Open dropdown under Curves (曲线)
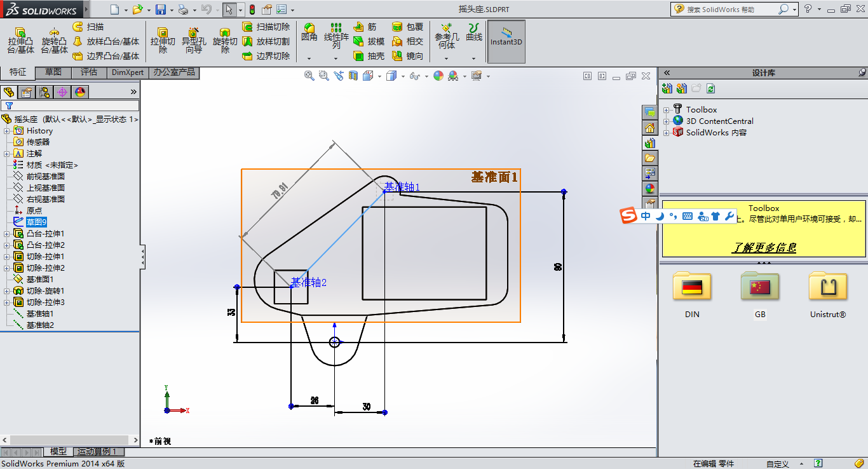 [474, 58]
